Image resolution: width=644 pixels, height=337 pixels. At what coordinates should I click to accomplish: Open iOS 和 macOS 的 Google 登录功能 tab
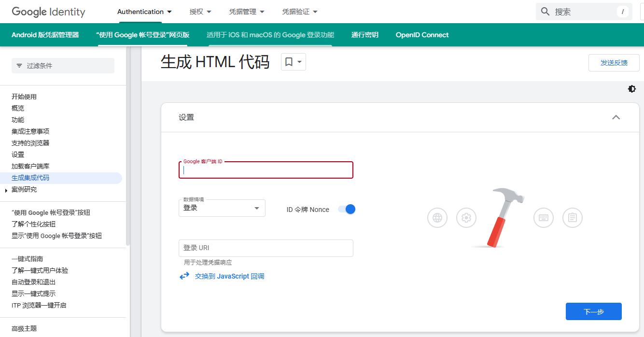coord(270,35)
